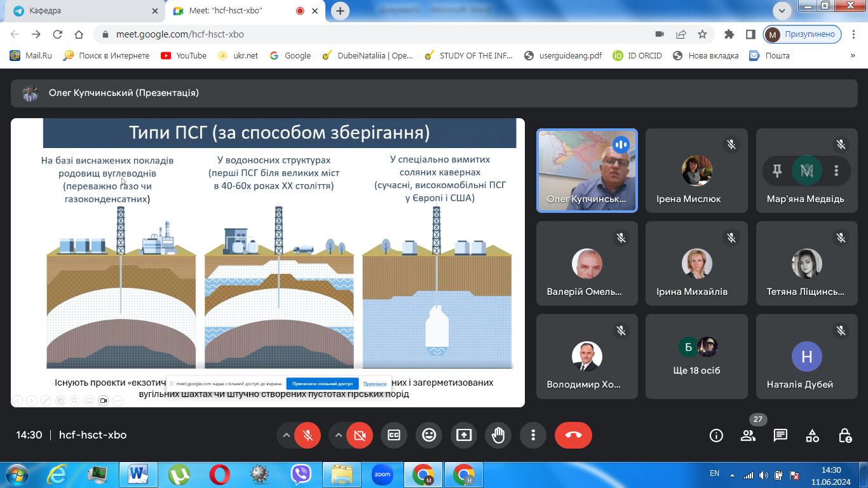Open the emoji reactions panel
Viewport: 868px width, 488px height.
[x=429, y=435]
